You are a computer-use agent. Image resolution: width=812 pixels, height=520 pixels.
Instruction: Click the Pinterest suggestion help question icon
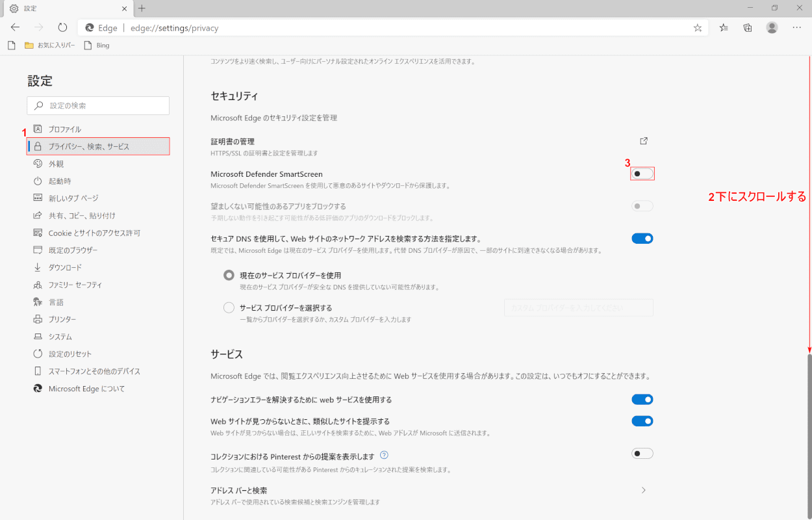coord(385,455)
